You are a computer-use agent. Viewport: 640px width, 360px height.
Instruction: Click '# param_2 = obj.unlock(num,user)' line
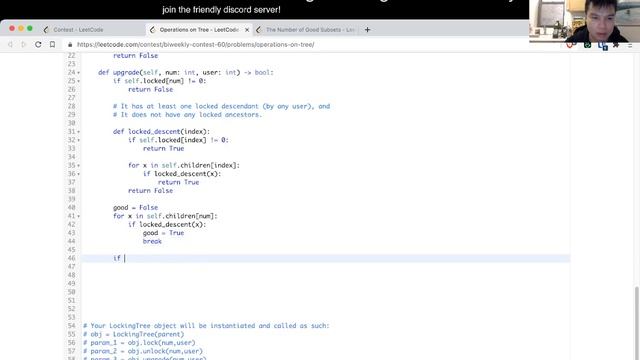tap(143, 351)
